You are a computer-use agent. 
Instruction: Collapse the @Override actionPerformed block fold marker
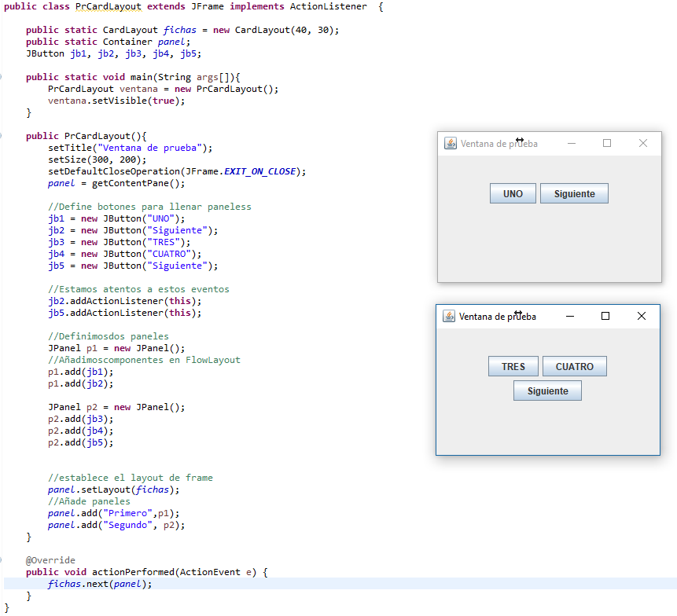[x=2, y=560]
